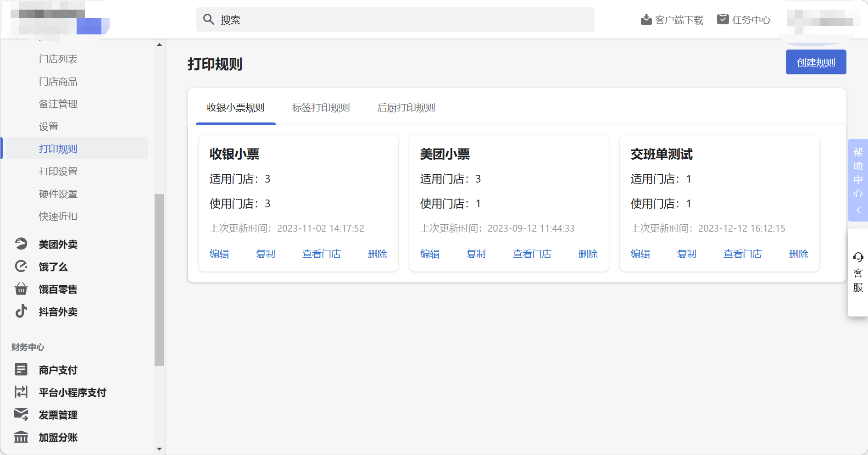View stores for 收银小票 rule

(322, 254)
